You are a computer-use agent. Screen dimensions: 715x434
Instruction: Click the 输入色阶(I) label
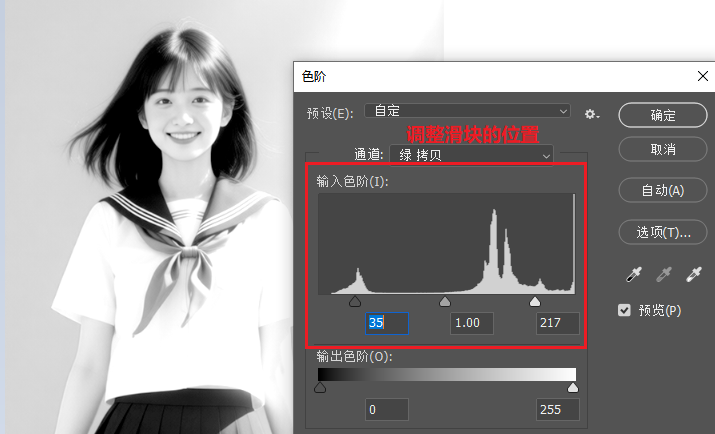click(352, 181)
